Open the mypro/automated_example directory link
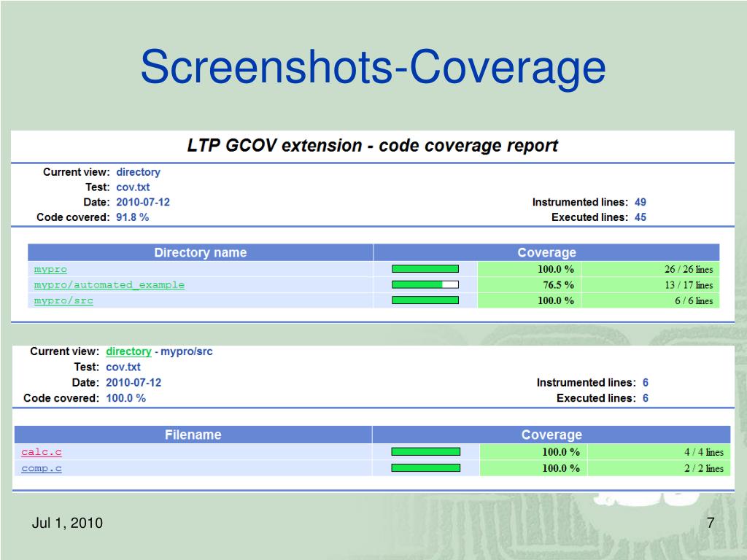The image size is (747, 560). click(109, 285)
